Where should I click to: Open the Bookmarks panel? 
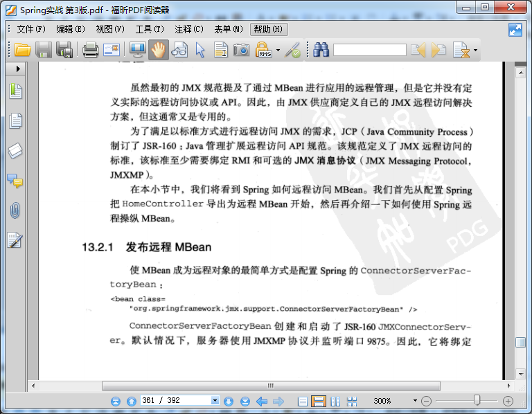pos(15,91)
